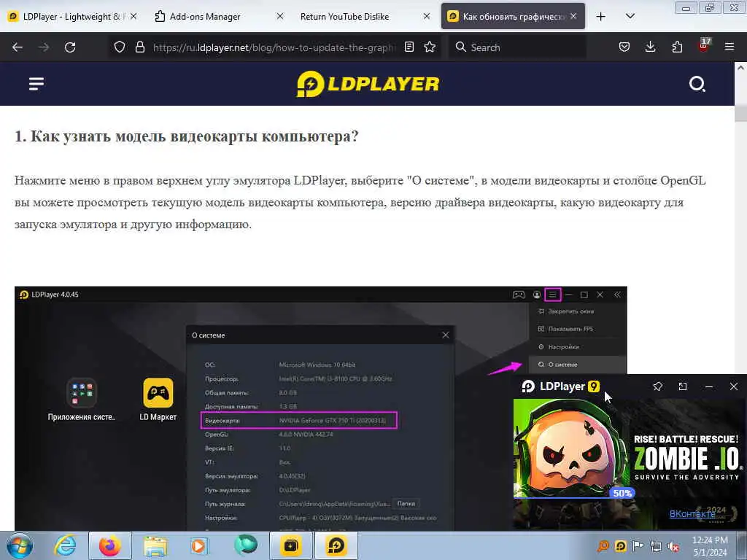Bookmark this page with star icon

tap(430, 47)
